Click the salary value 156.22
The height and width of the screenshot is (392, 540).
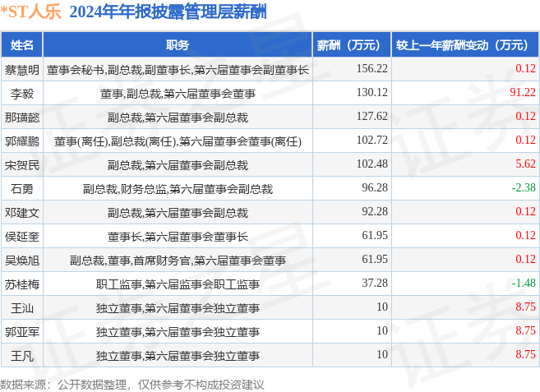(372, 68)
